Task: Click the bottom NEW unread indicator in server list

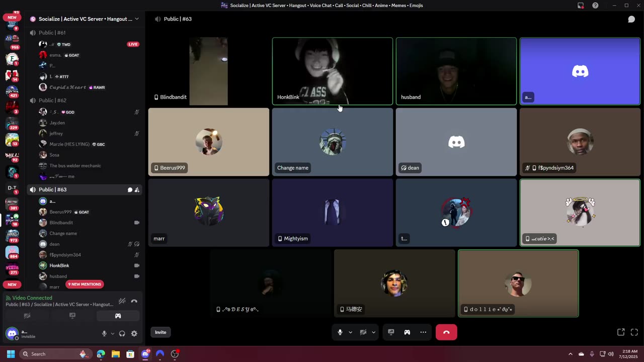Action: click(x=12, y=285)
